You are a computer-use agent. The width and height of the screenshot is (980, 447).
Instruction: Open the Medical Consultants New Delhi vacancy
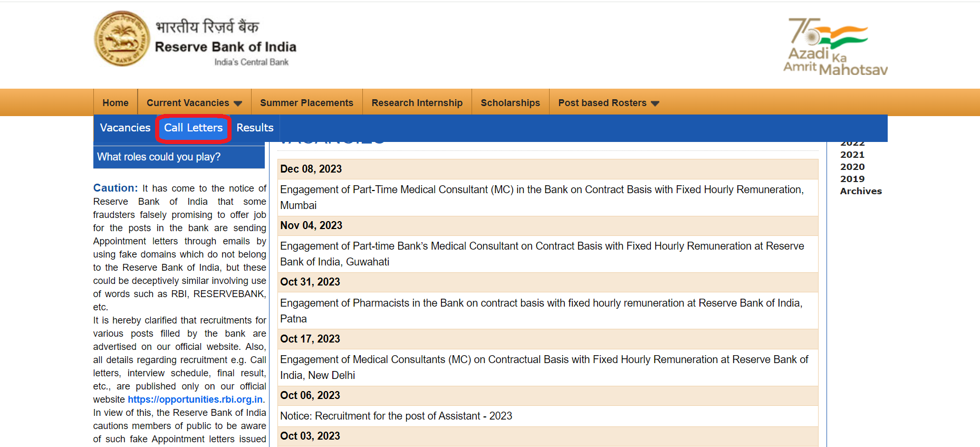(543, 360)
